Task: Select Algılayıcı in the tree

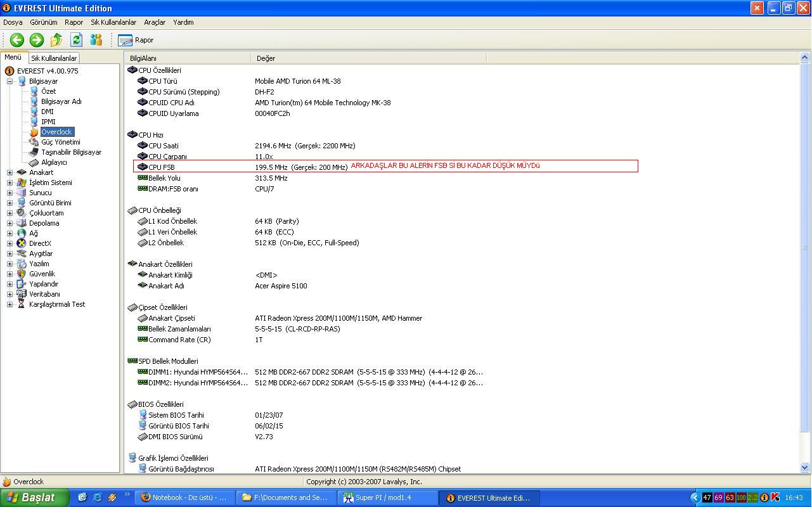Action: pos(54,162)
